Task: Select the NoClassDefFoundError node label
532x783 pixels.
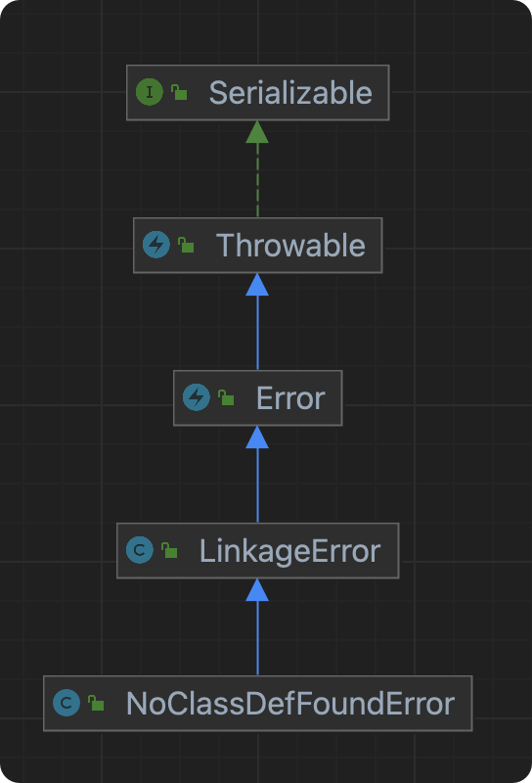Action: 290,704
